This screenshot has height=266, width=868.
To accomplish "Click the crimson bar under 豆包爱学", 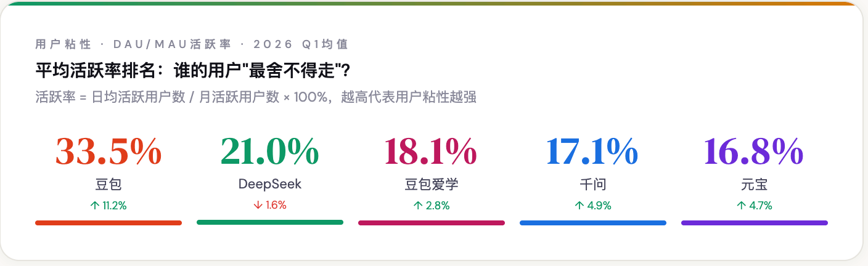I will coord(432,223).
